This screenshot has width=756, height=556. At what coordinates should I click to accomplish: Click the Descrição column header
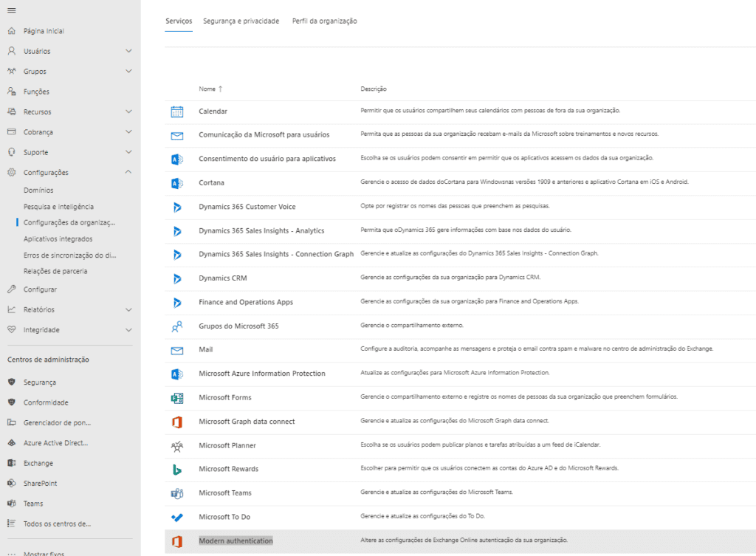(373, 89)
